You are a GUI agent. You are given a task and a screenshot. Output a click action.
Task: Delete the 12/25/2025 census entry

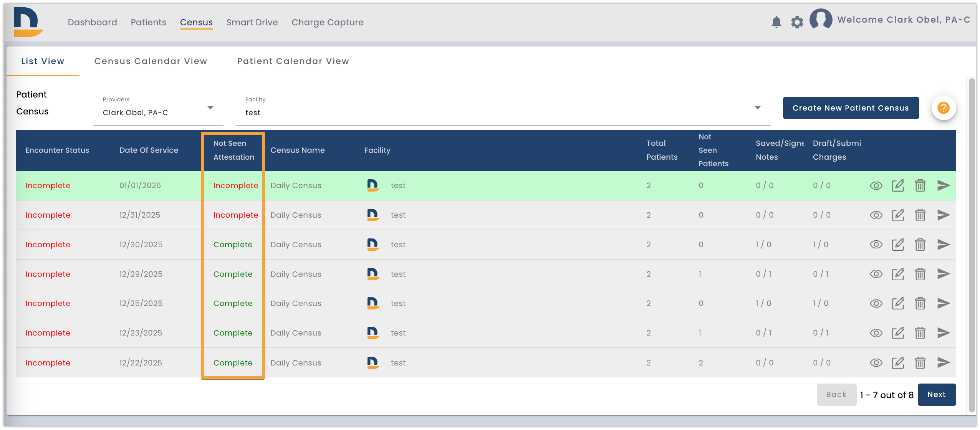click(920, 303)
